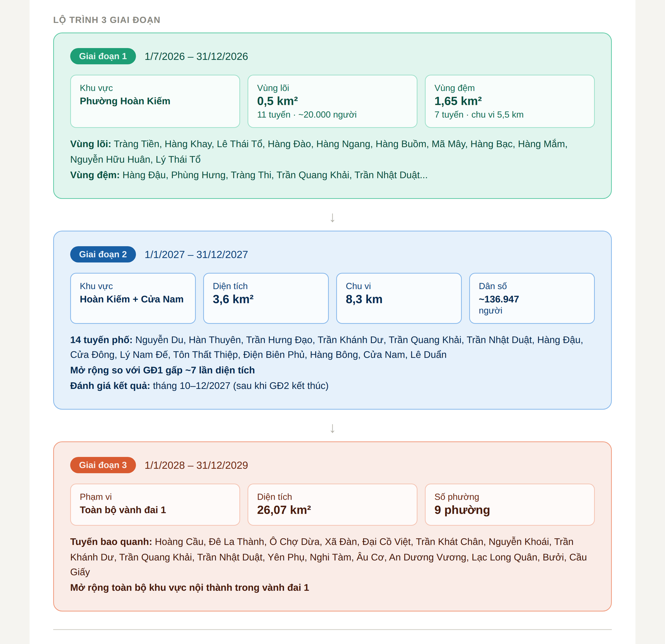Select the Hoàn Kiếm + Cửa Nam card
This screenshot has width=665, height=644.
pyautogui.click(x=133, y=298)
